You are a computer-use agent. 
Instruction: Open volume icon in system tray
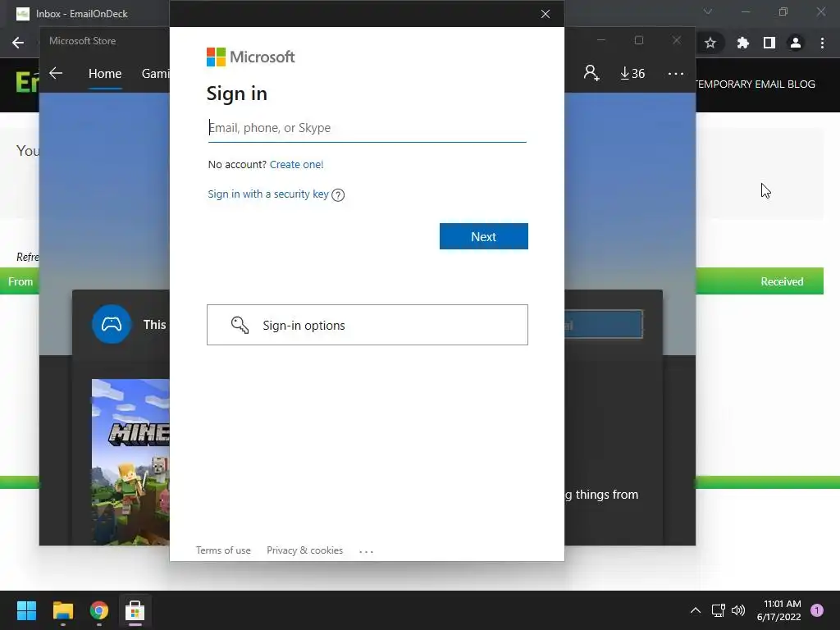738,610
